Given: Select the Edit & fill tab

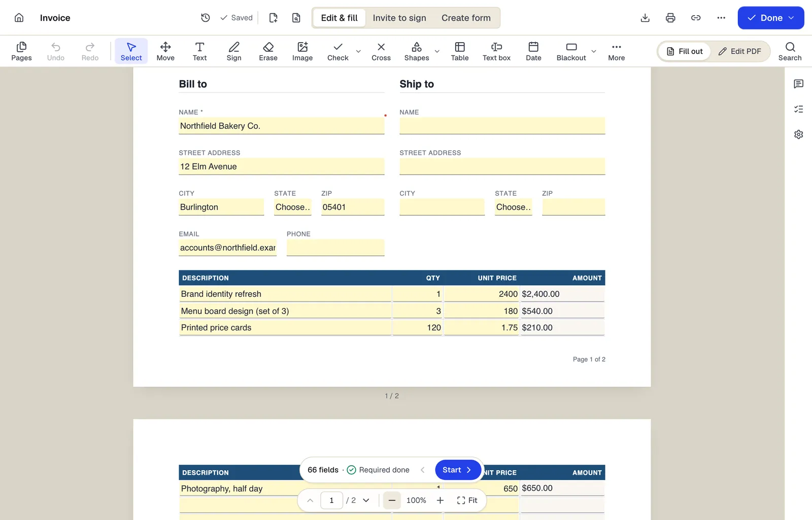Looking at the screenshot, I should click(339, 18).
